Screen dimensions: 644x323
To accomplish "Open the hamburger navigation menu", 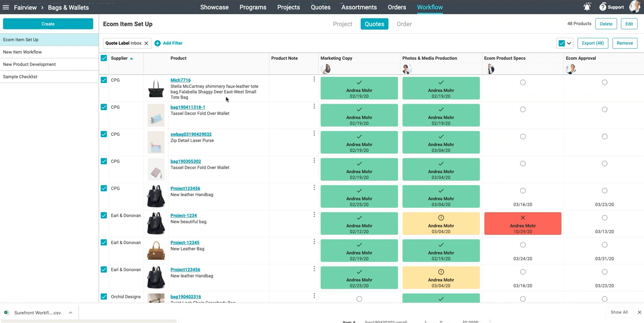I will pyautogui.click(x=6, y=8).
